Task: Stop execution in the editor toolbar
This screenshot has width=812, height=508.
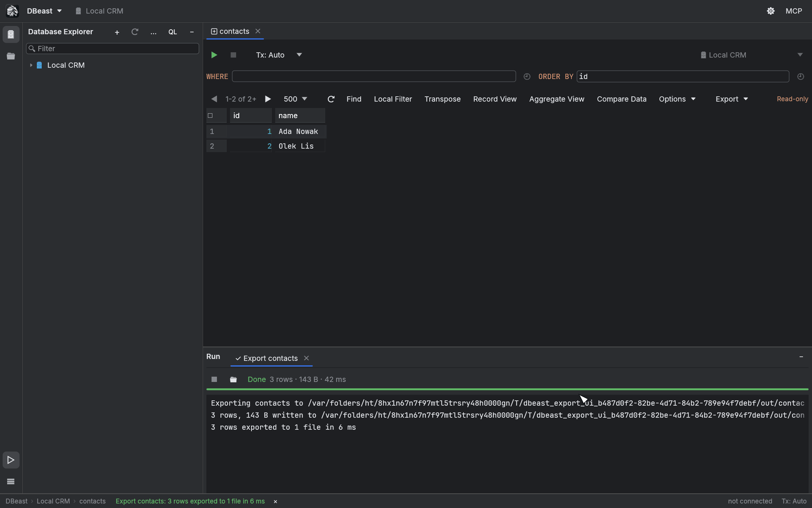Action: [x=233, y=55]
